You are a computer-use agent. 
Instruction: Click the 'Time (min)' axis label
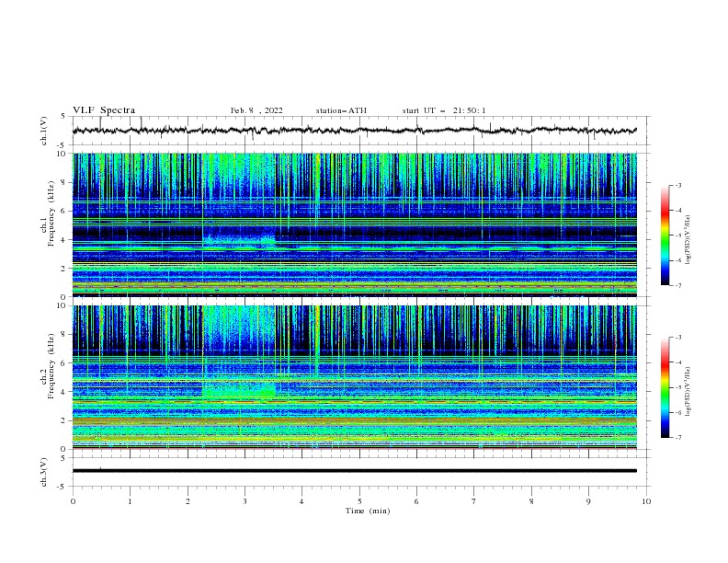point(368,511)
